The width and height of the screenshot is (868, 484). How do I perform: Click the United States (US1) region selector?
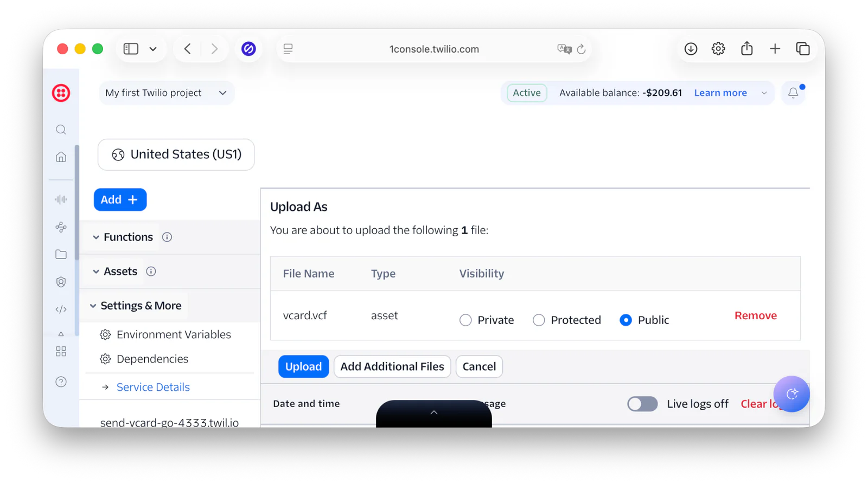pyautogui.click(x=176, y=154)
